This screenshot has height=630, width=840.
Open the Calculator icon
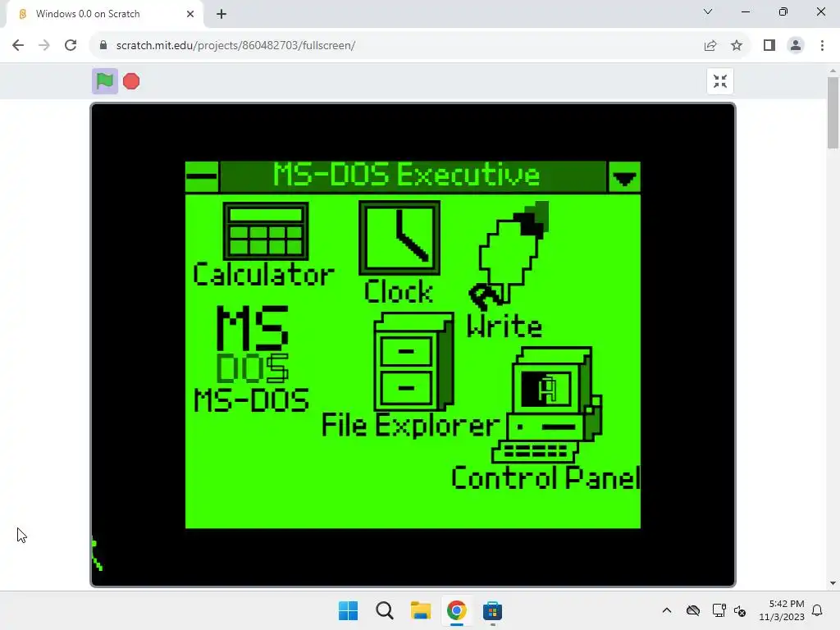(265, 231)
